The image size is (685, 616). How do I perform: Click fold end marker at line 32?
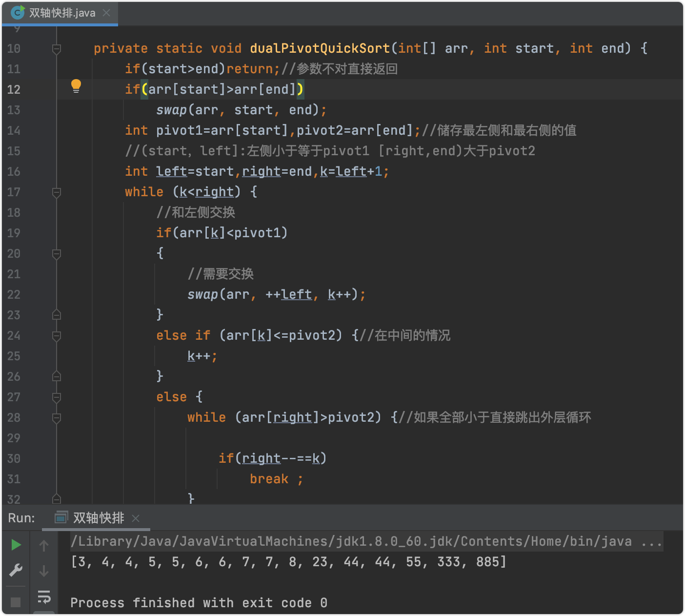click(57, 499)
